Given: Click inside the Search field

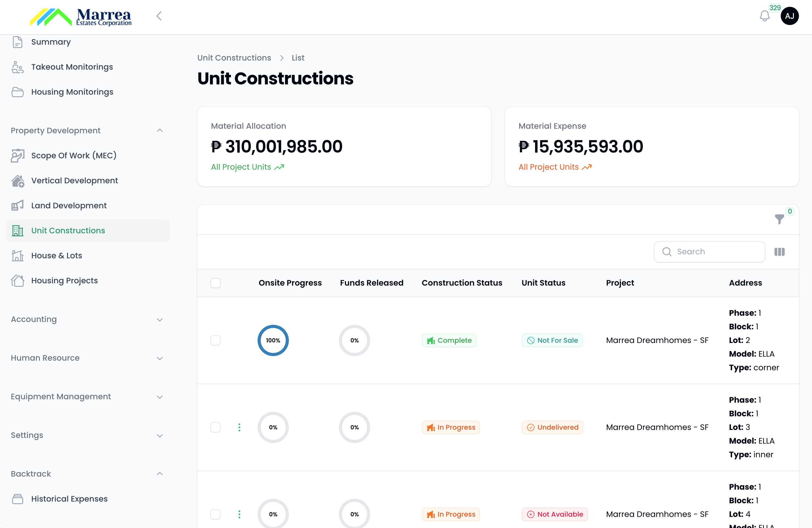Looking at the screenshot, I should point(710,252).
